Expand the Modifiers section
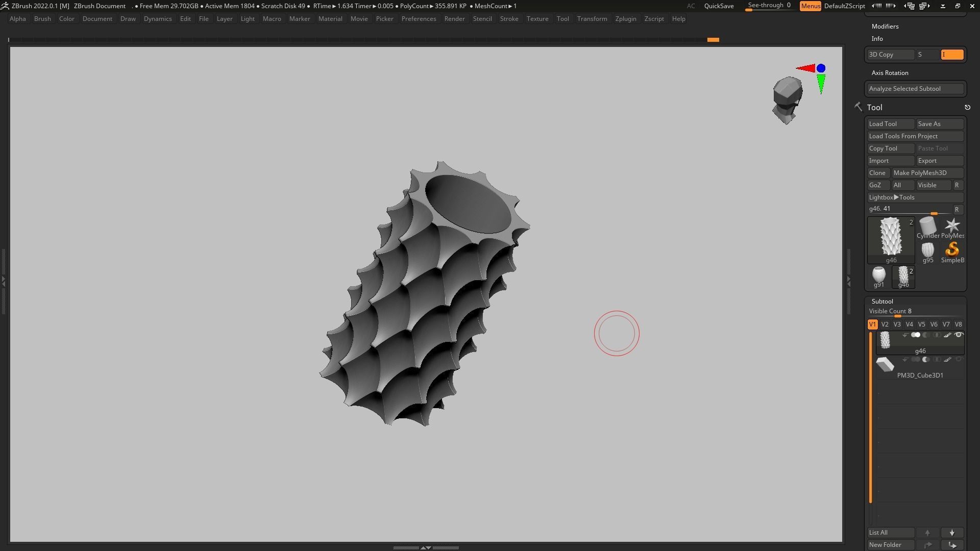This screenshot has width=980, height=551. tap(885, 27)
